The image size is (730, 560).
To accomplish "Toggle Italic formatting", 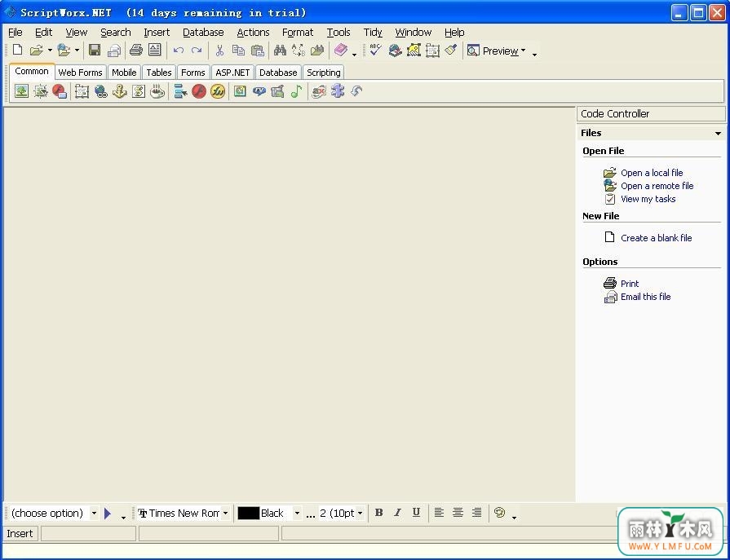I will [397, 513].
